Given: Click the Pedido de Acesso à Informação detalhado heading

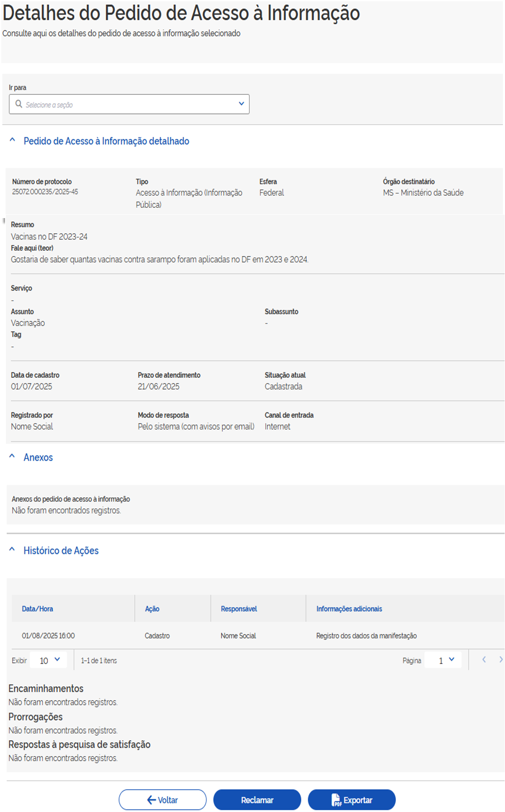Looking at the screenshot, I should [106, 141].
